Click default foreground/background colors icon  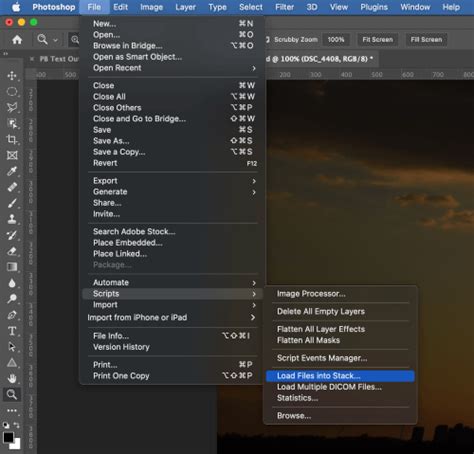[x=6, y=425]
